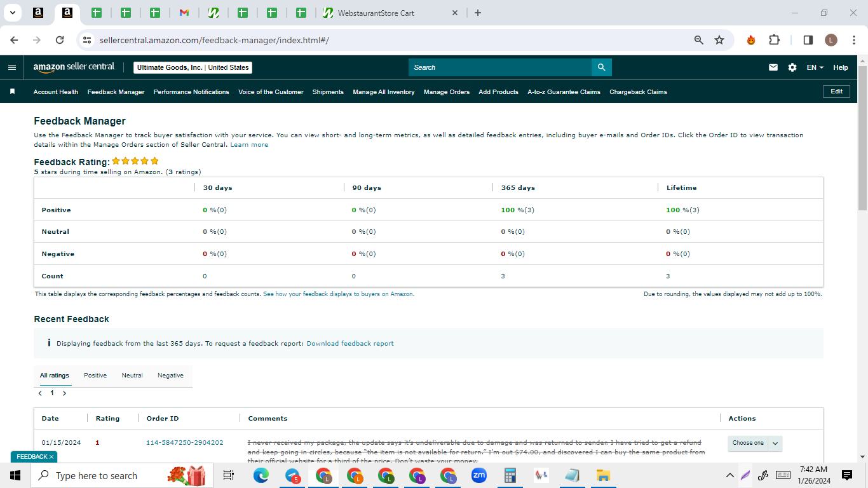Open Performance Notifications menu item
Screen dimensions: 868x488
[x=191, y=92]
